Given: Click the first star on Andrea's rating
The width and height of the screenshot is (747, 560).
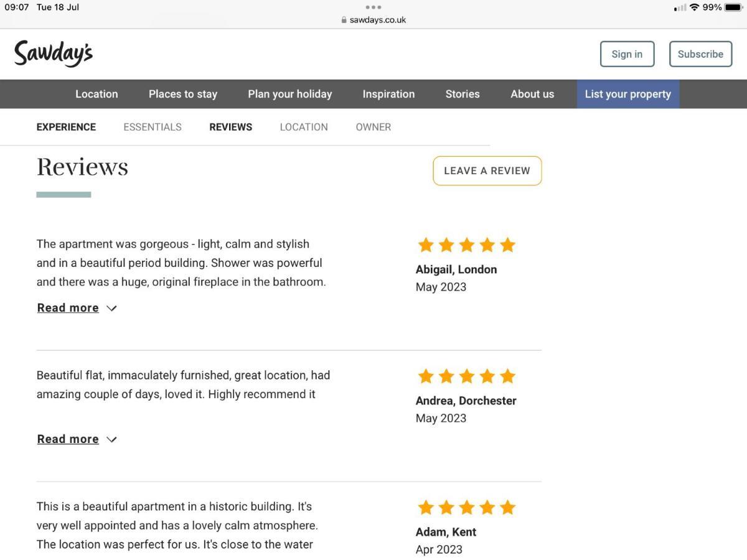Looking at the screenshot, I should [426, 376].
